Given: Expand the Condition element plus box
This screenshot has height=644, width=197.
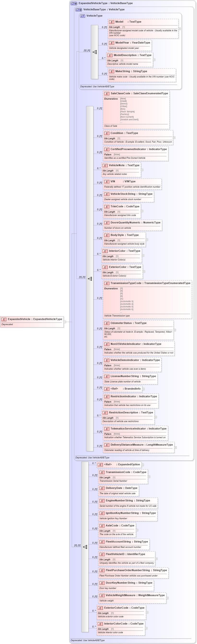Looking at the screenshot, I should click(174, 138).
